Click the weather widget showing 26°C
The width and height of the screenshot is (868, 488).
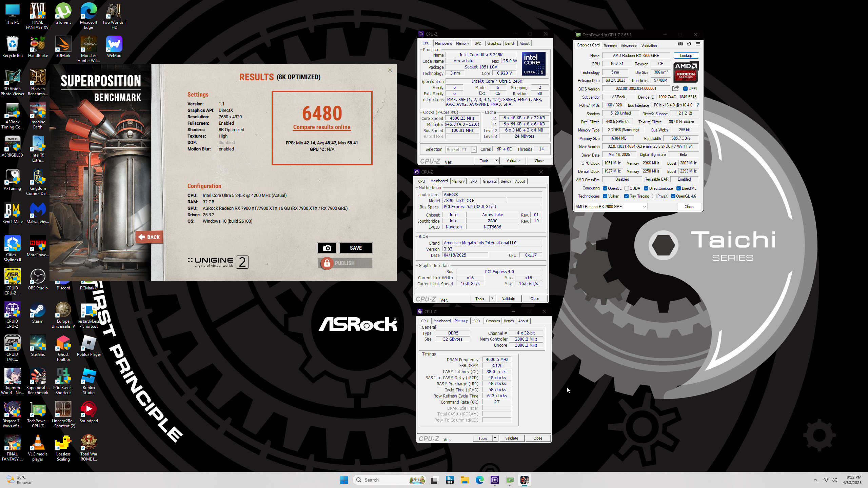[20, 480]
